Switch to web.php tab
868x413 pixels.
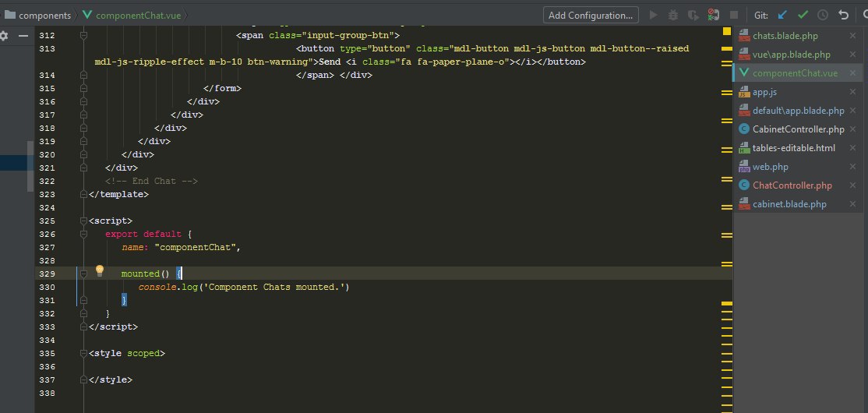798,167
